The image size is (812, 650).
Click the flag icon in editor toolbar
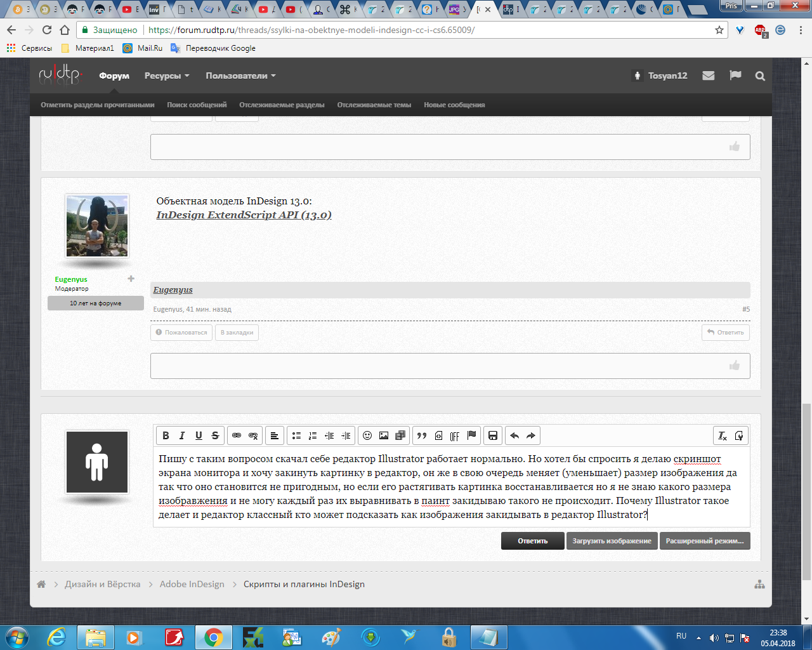click(471, 435)
